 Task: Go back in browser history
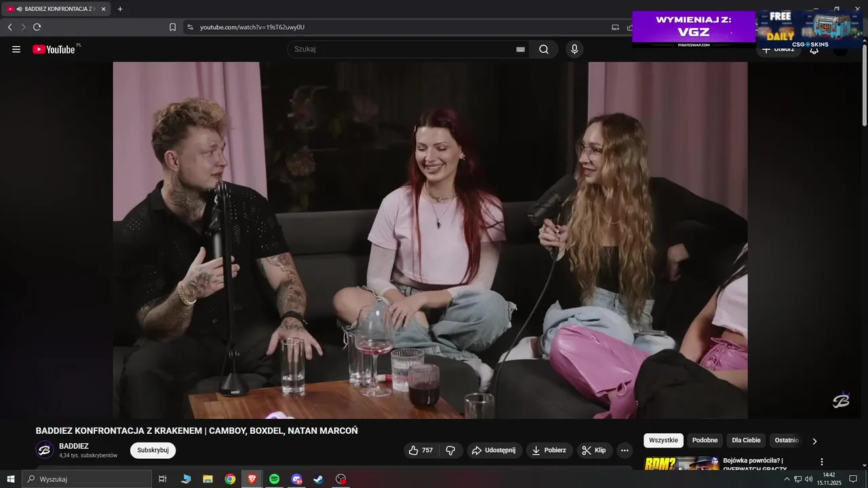pyautogui.click(x=9, y=27)
